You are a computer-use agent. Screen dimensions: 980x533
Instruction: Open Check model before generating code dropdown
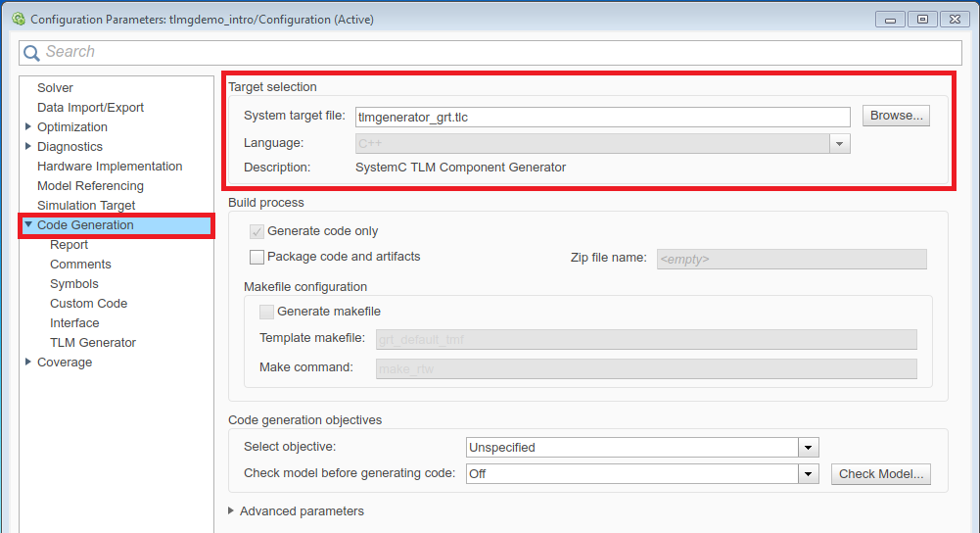(x=809, y=474)
